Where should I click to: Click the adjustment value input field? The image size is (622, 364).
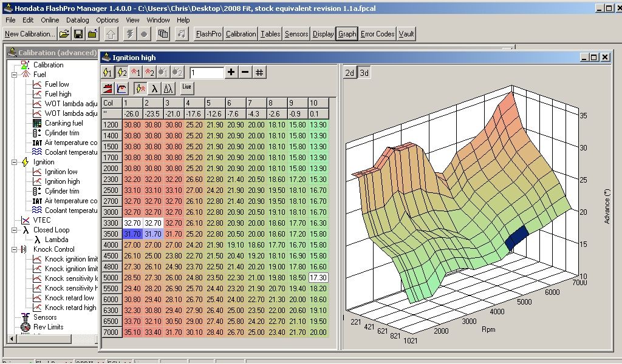click(x=207, y=72)
